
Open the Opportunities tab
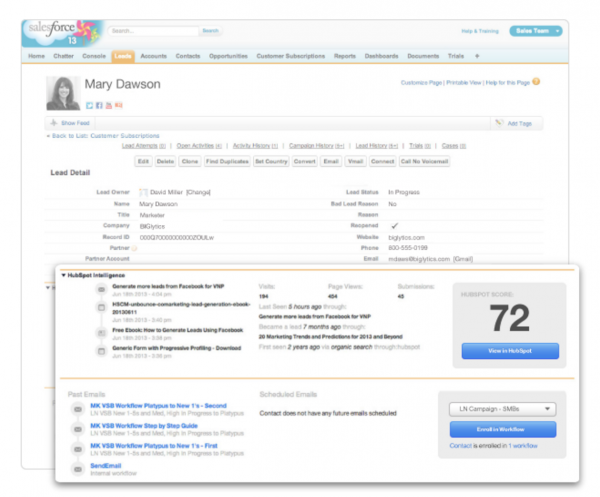point(228,56)
